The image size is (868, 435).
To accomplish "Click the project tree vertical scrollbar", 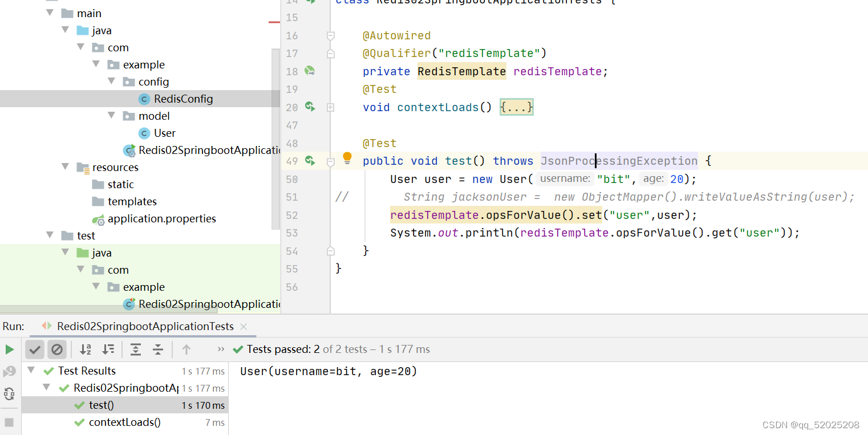I will [275, 138].
